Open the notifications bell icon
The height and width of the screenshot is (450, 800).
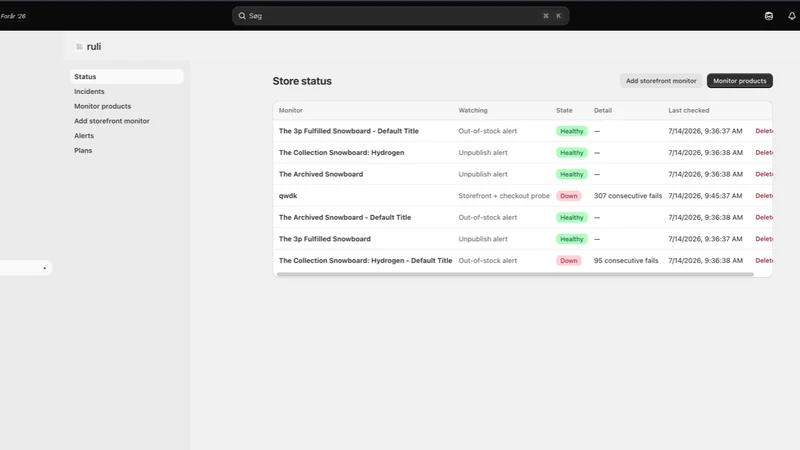[791, 16]
